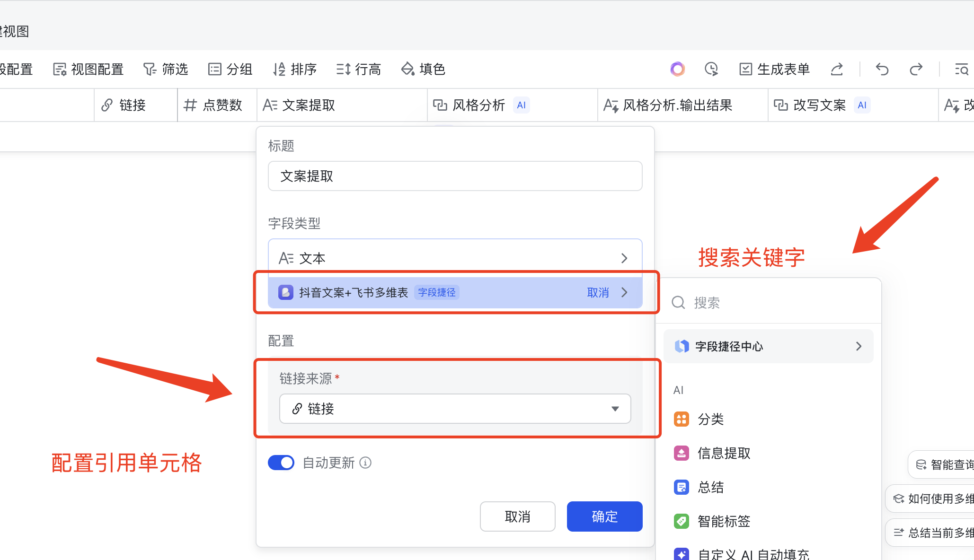Click the blue 总结 icon
This screenshot has height=560, width=974.
(x=682, y=487)
